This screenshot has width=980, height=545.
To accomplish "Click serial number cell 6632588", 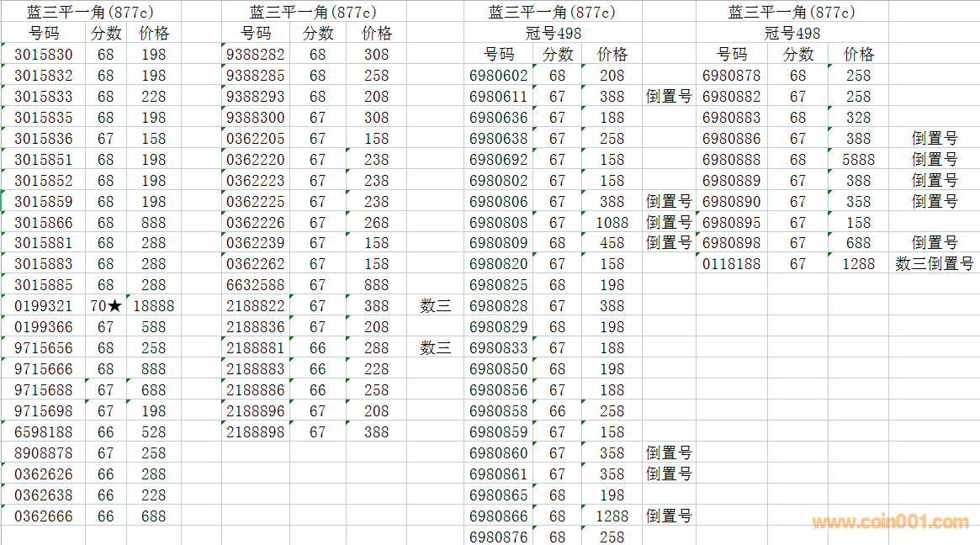I will (256, 285).
